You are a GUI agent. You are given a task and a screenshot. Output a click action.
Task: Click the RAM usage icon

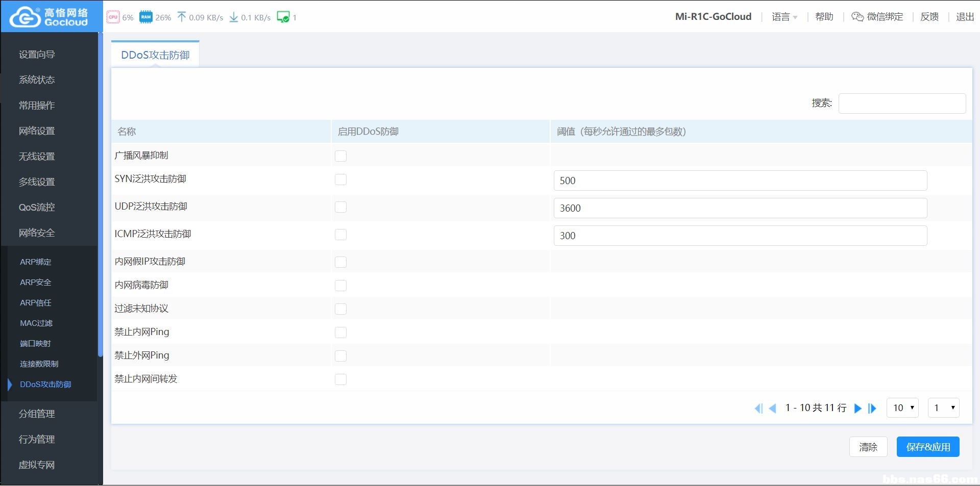[x=146, y=17]
